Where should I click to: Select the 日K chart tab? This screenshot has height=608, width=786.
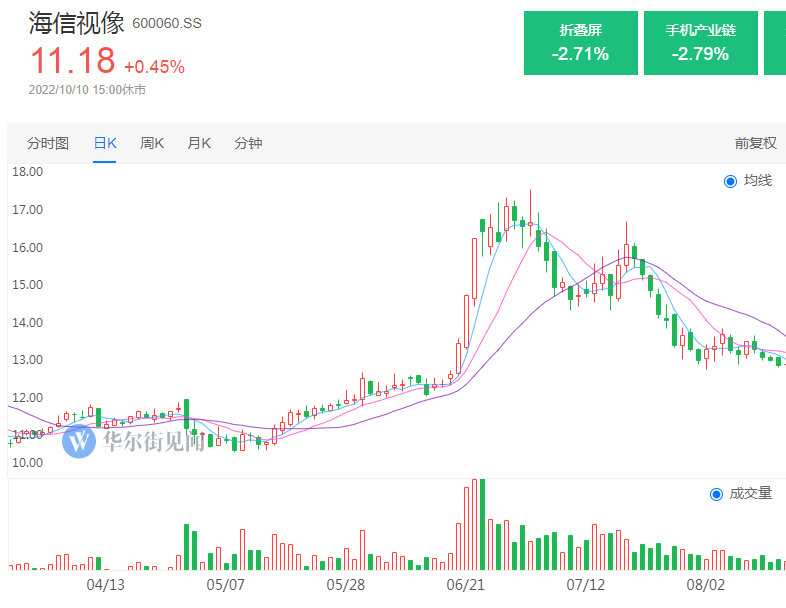tap(105, 143)
